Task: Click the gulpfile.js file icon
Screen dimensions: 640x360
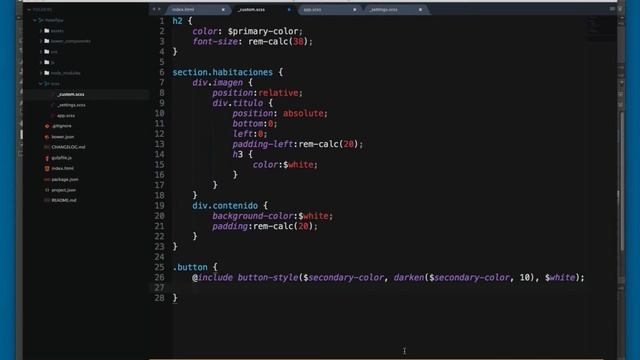Action: [47, 158]
